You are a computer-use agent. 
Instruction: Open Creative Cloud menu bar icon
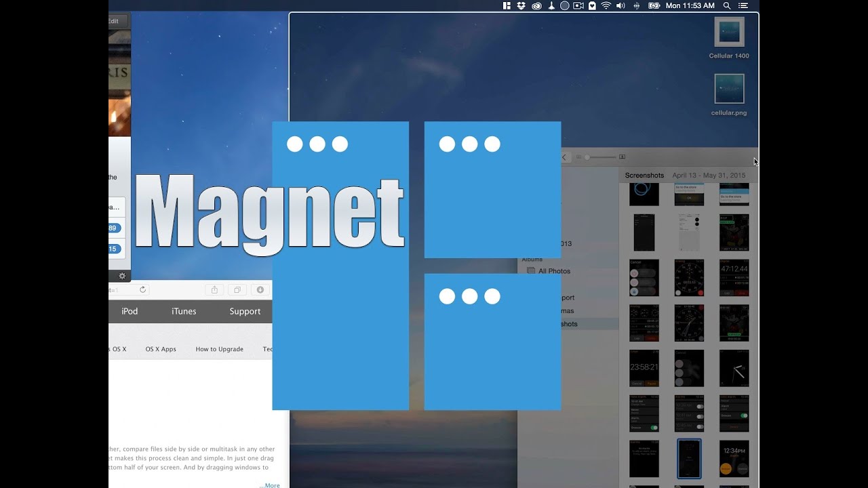pyautogui.click(x=536, y=5)
